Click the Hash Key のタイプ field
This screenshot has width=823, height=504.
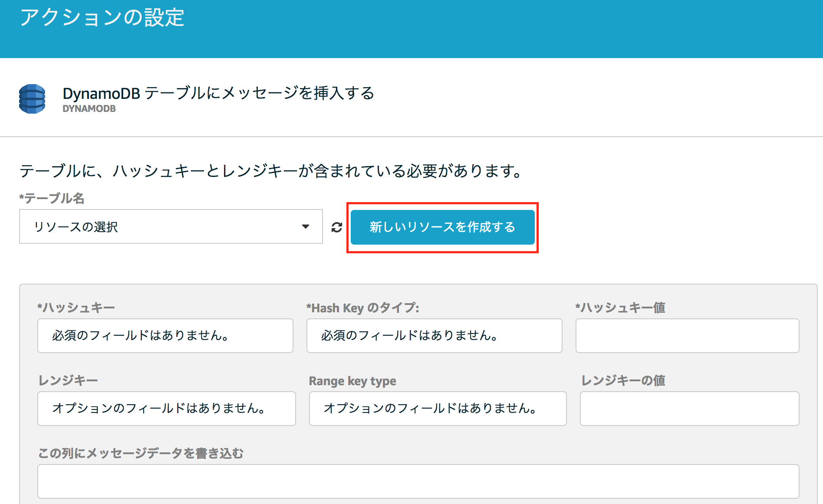coord(434,336)
